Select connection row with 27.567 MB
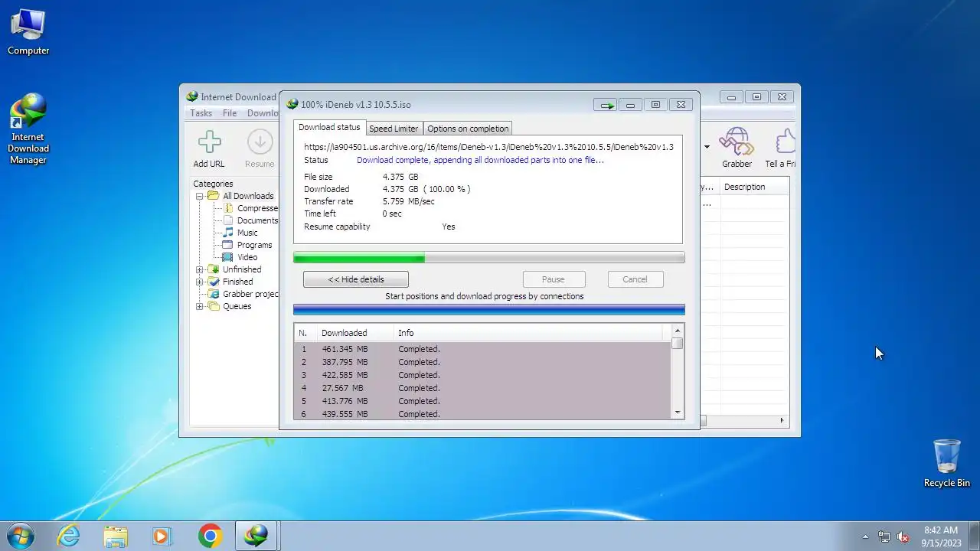Viewport: 980px width, 551px height. pyautogui.click(x=482, y=388)
